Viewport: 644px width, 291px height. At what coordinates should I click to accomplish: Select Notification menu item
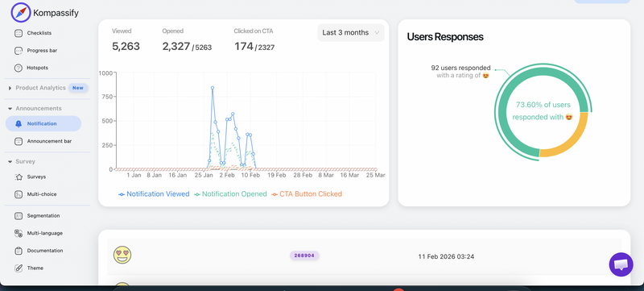click(43, 123)
